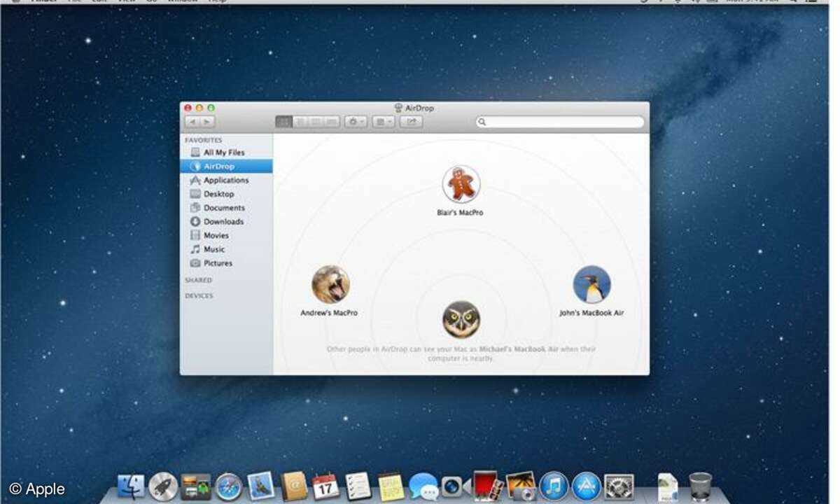The image size is (840, 504).
Task: Click the AirDrop title in window titlebar
Action: pyautogui.click(x=419, y=108)
